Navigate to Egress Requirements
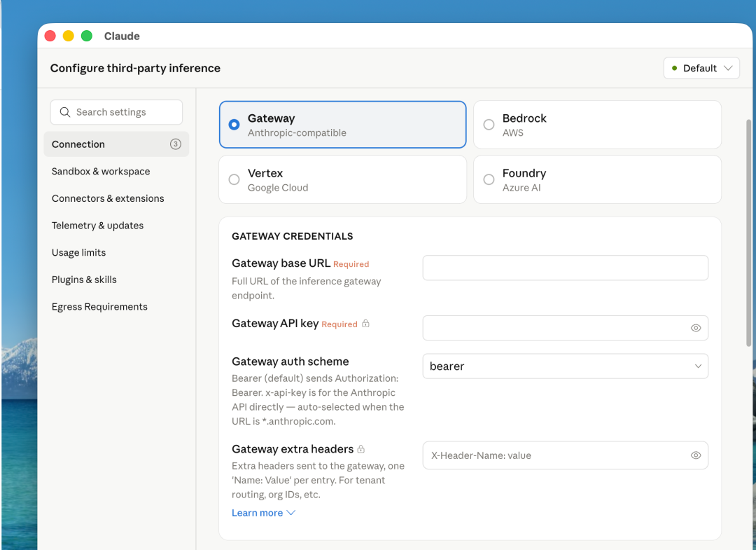This screenshot has height=550, width=756. tap(99, 307)
